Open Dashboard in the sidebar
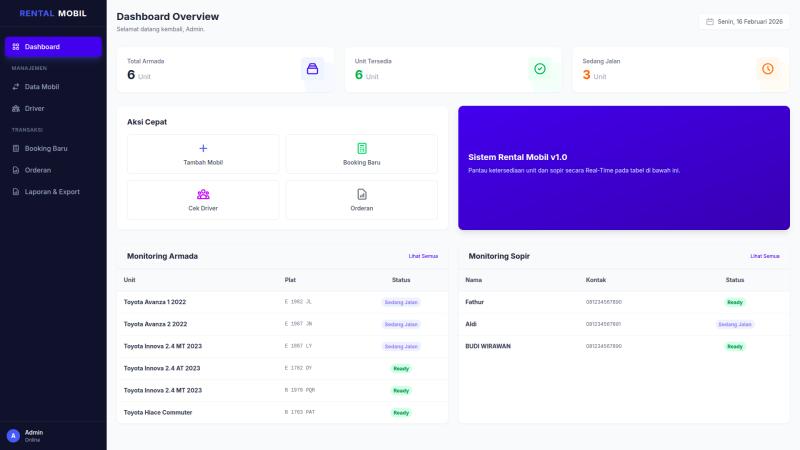800x450 pixels. pos(53,47)
